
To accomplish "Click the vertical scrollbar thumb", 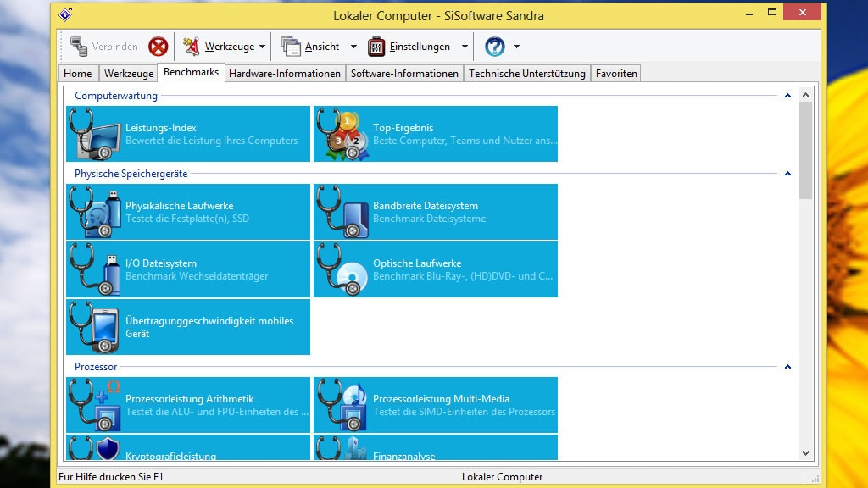I will pos(805,151).
